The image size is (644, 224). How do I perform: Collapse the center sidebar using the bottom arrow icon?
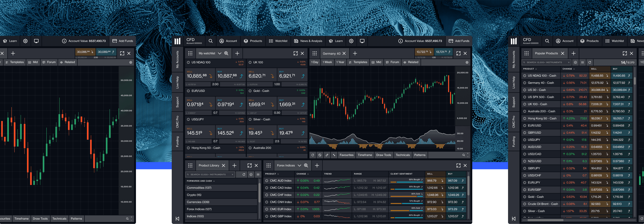pyautogui.click(x=177, y=218)
